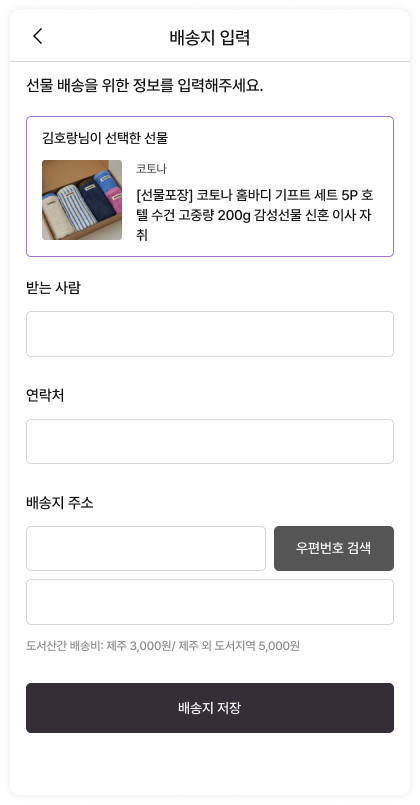Viewport: 420px width, 805px height.
Task: Save the address with 배송지 저장
Action: click(x=210, y=708)
